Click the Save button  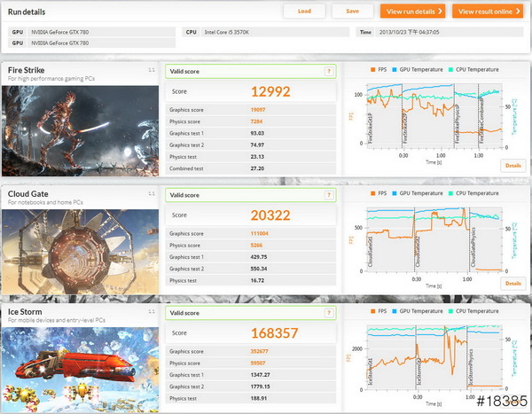(x=352, y=12)
